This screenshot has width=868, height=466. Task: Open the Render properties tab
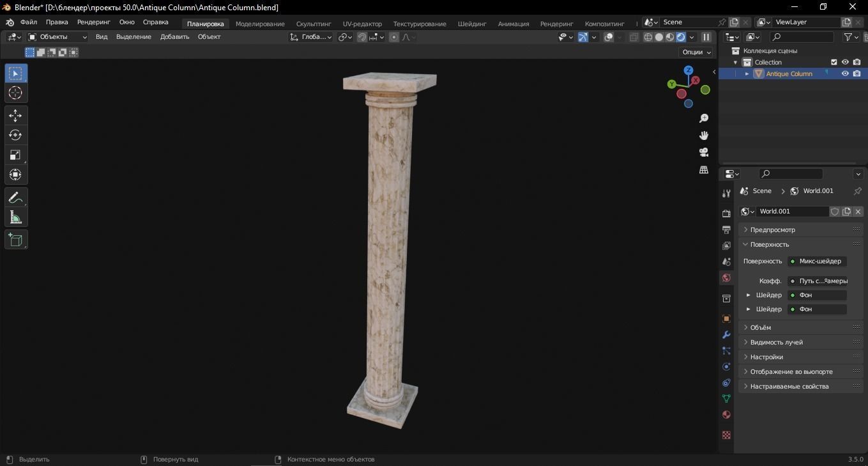pyautogui.click(x=726, y=214)
